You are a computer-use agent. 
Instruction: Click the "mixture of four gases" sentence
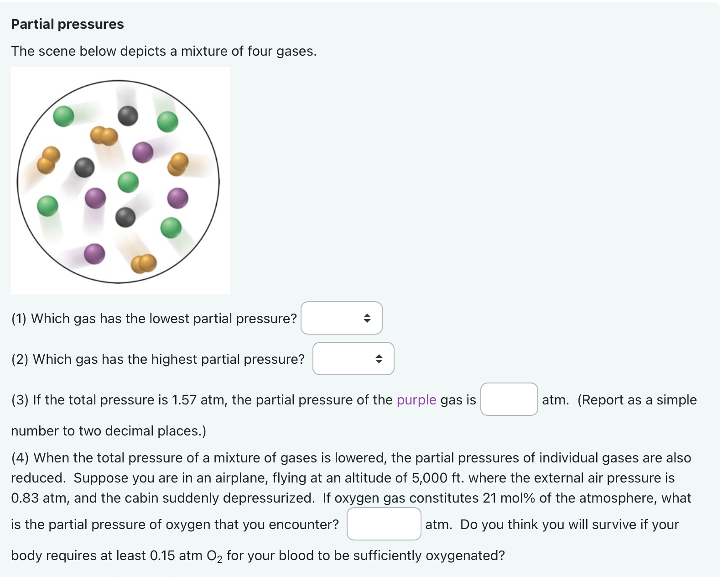(x=164, y=51)
